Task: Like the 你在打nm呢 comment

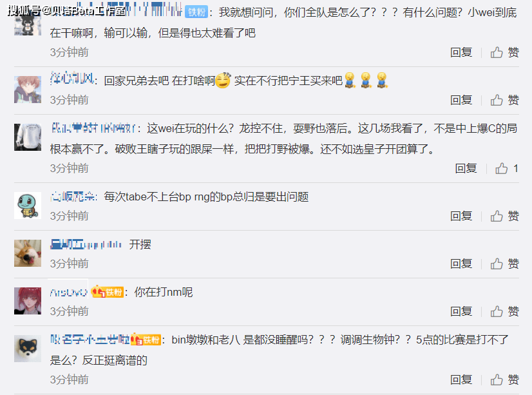Action: click(504, 311)
